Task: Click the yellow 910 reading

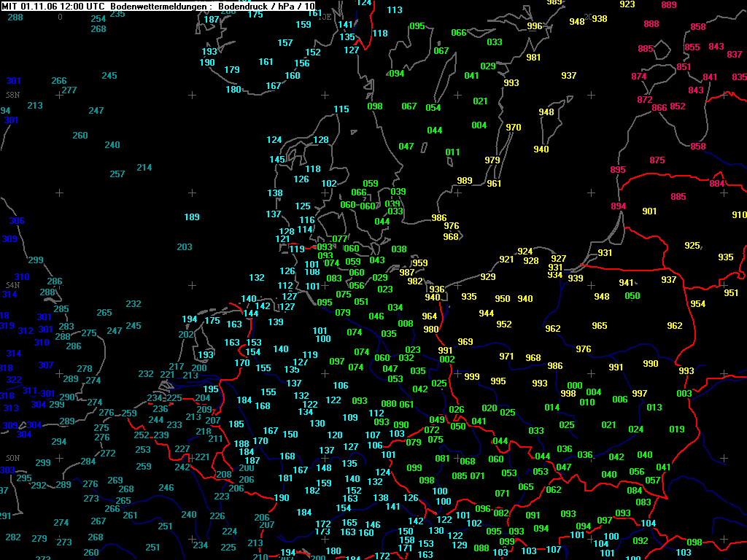Action: (x=740, y=215)
